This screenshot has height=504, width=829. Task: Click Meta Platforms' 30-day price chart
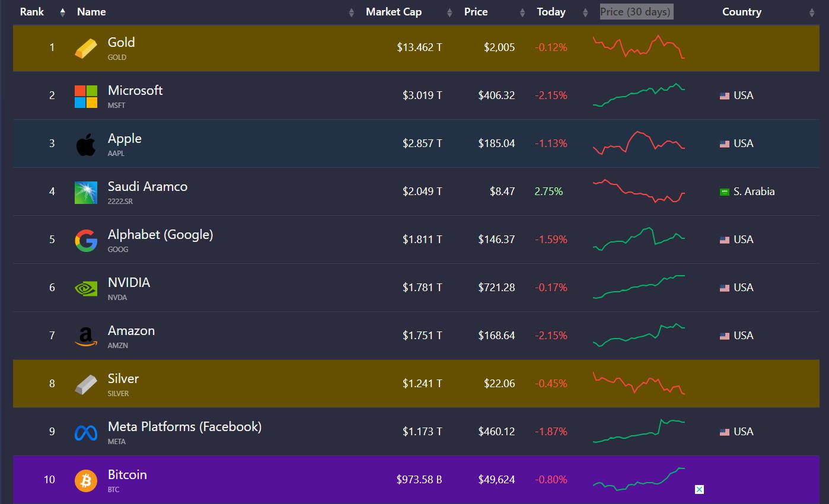click(639, 431)
